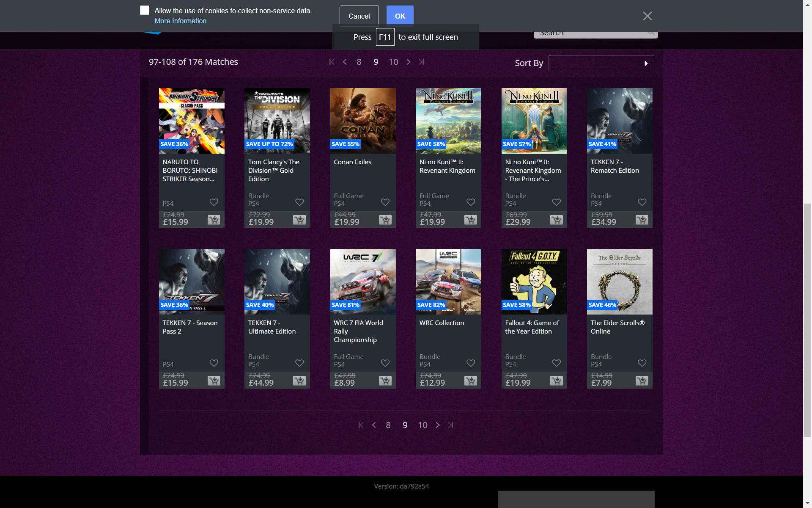Open WRC Collection title link

pyautogui.click(x=442, y=323)
